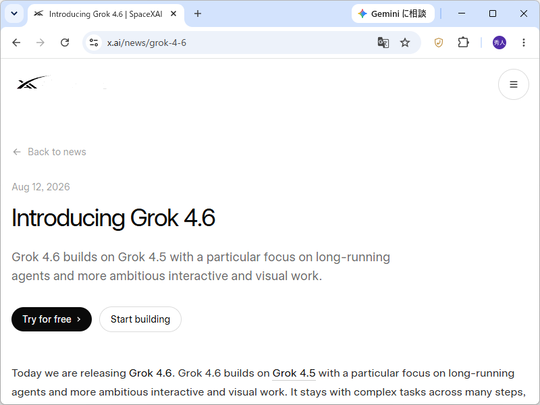Go back to the previous page
Viewport: 540px width, 405px height.
[x=16, y=43]
